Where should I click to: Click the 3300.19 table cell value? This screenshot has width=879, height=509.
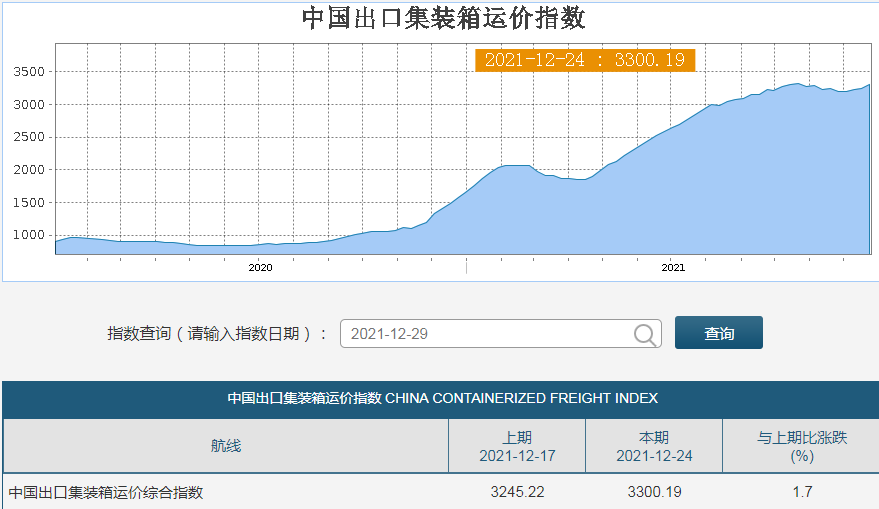(x=654, y=492)
